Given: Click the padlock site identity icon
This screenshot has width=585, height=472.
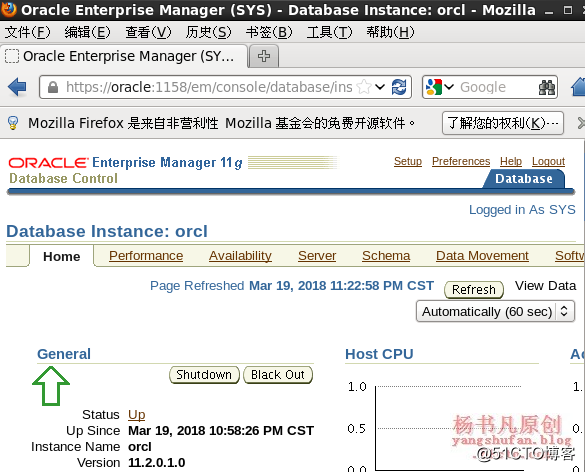Looking at the screenshot, I should pos(53,87).
